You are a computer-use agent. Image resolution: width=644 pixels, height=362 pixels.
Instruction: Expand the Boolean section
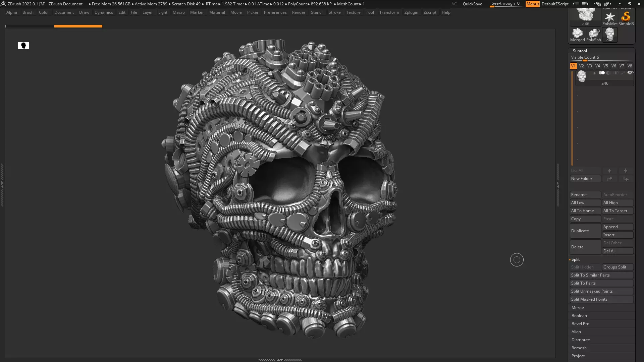tap(579, 316)
